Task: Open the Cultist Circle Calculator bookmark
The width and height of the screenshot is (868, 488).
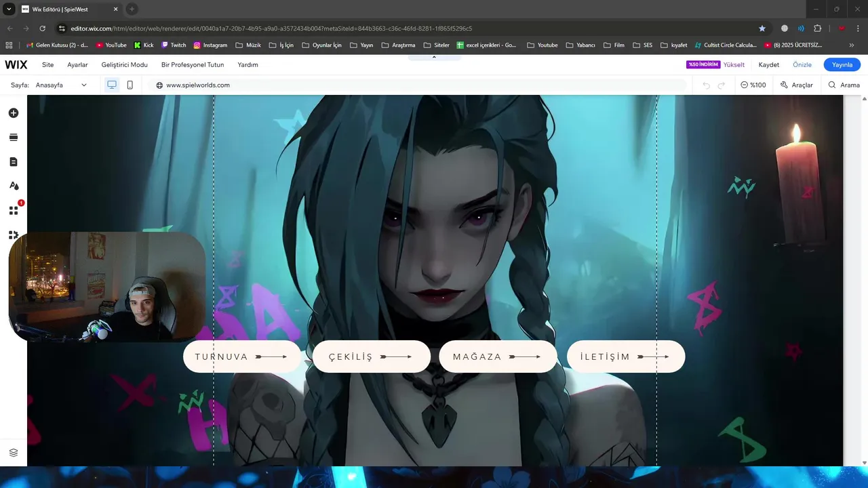Action: (x=725, y=45)
